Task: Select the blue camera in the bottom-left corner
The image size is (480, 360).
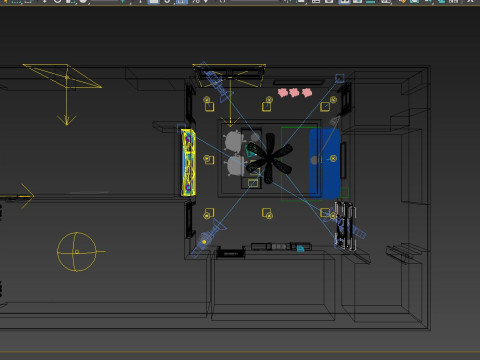Action: click(x=207, y=239)
